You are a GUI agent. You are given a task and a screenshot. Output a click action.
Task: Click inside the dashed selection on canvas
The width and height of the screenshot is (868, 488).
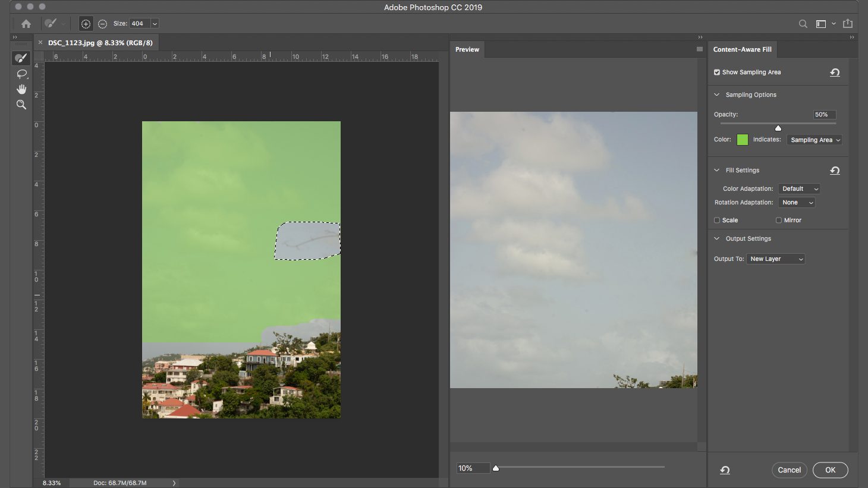(x=307, y=241)
